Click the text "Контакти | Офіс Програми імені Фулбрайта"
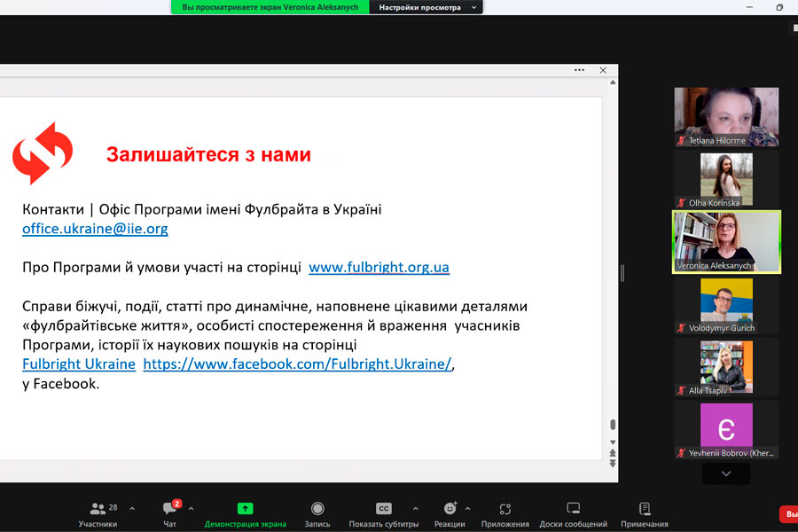The image size is (798, 532). (170, 209)
